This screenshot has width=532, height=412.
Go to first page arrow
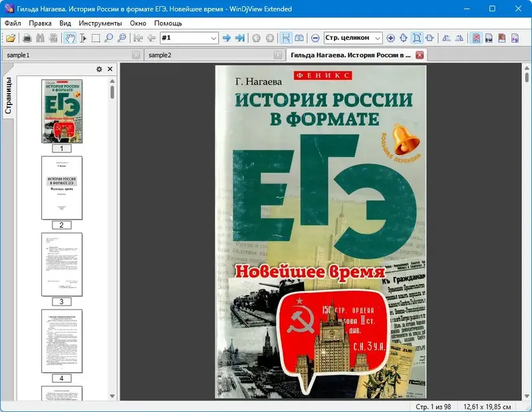[138, 38]
